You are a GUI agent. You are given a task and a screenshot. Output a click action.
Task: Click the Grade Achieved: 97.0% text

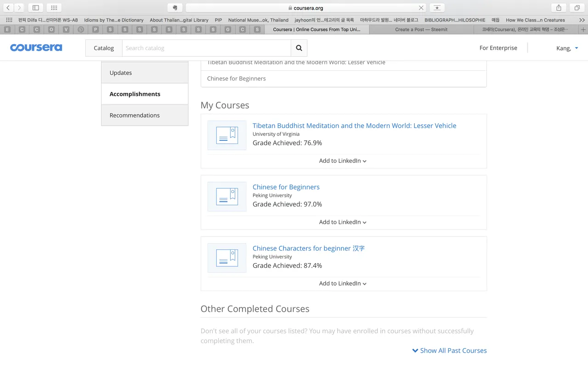pyautogui.click(x=287, y=204)
